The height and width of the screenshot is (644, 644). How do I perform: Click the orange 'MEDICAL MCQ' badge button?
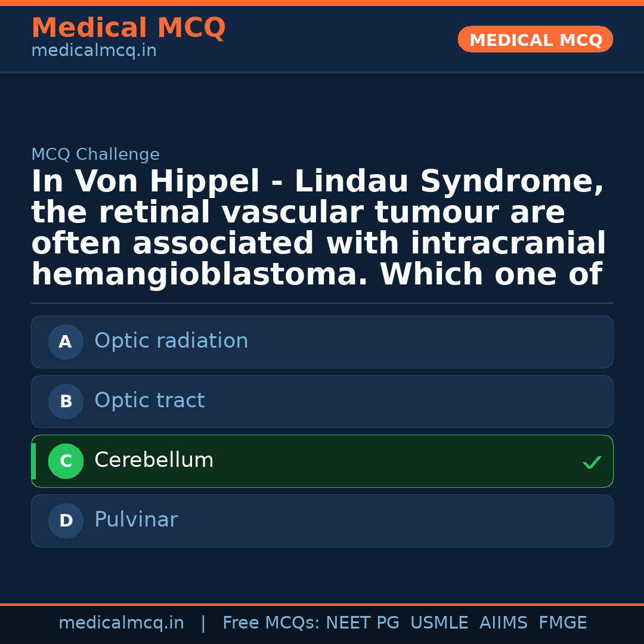[535, 39]
